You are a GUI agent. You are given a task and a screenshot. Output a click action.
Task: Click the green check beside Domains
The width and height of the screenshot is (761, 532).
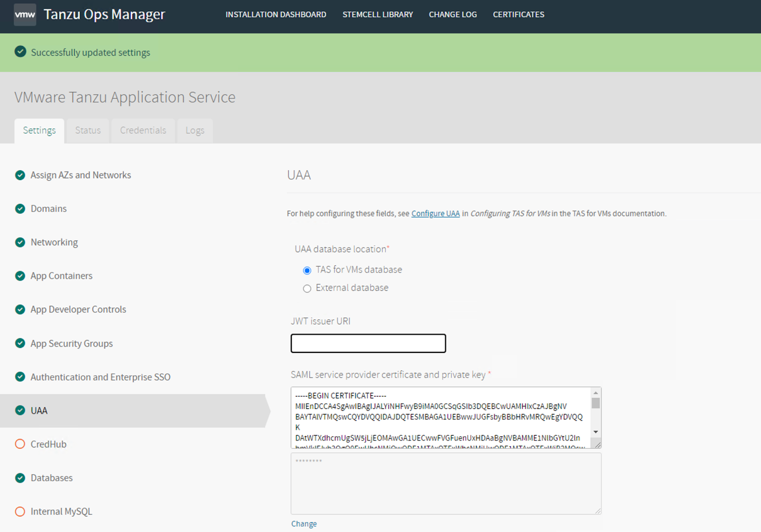tap(20, 209)
